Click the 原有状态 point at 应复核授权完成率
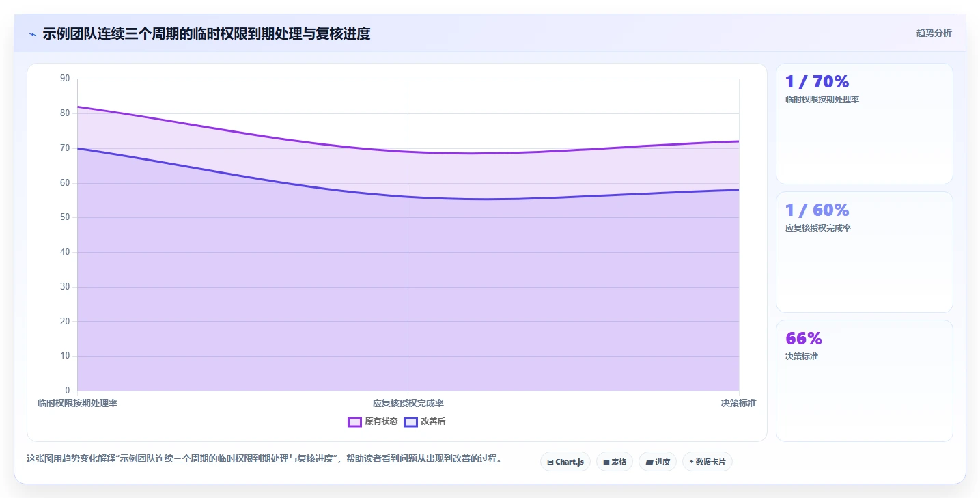This screenshot has height=498, width=980. pos(408,152)
